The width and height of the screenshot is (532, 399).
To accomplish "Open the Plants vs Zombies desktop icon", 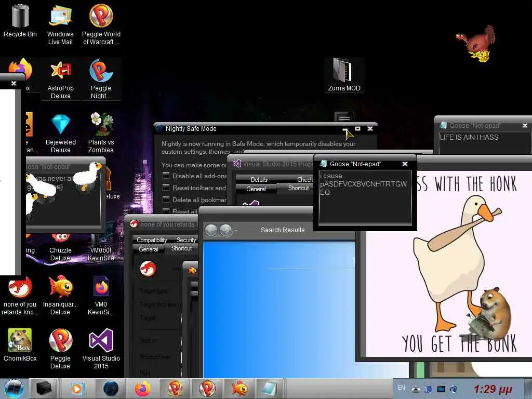I will (101, 133).
